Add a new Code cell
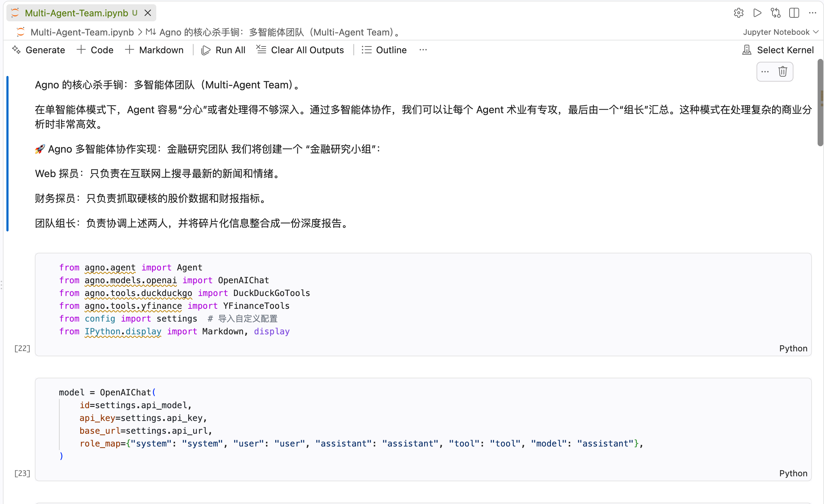The height and width of the screenshot is (504, 824). [95, 50]
